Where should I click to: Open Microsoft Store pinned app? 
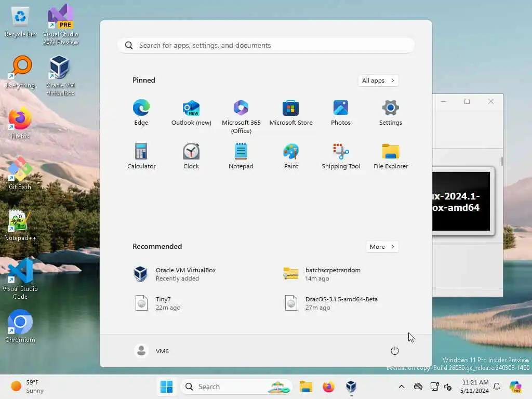click(x=291, y=113)
